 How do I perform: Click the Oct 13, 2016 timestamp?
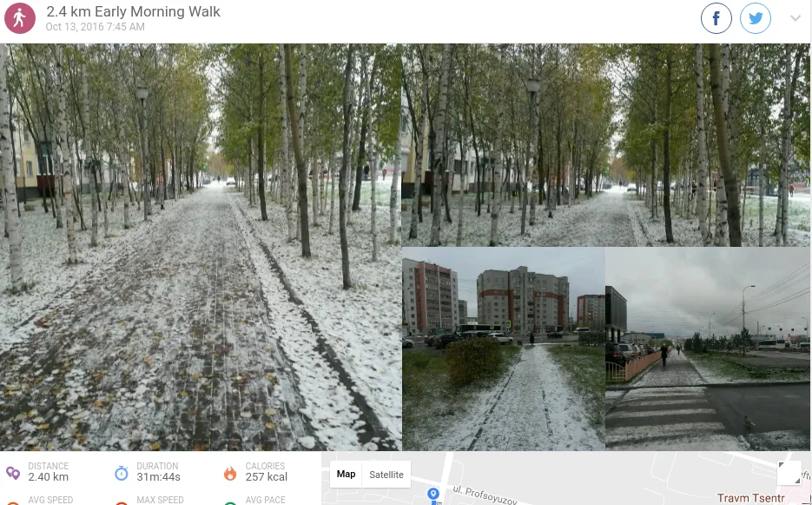[x=96, y=27]
